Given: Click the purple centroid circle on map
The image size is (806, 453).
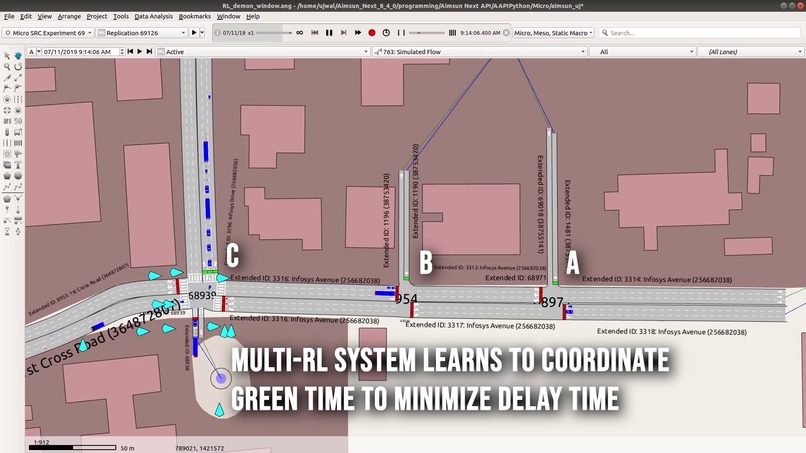Looking at the screenshot, I should click(x=221, y=378).
